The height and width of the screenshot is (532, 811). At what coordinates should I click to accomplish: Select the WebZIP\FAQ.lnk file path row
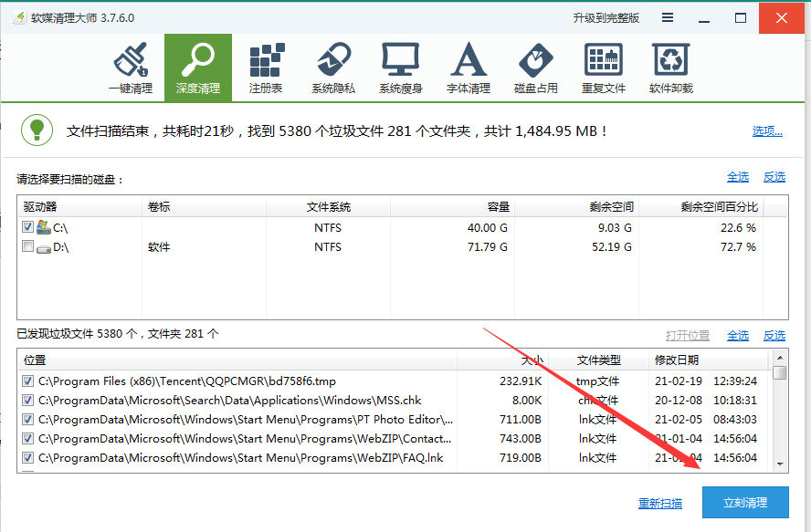pyautogui.click(x=240, y=458)
